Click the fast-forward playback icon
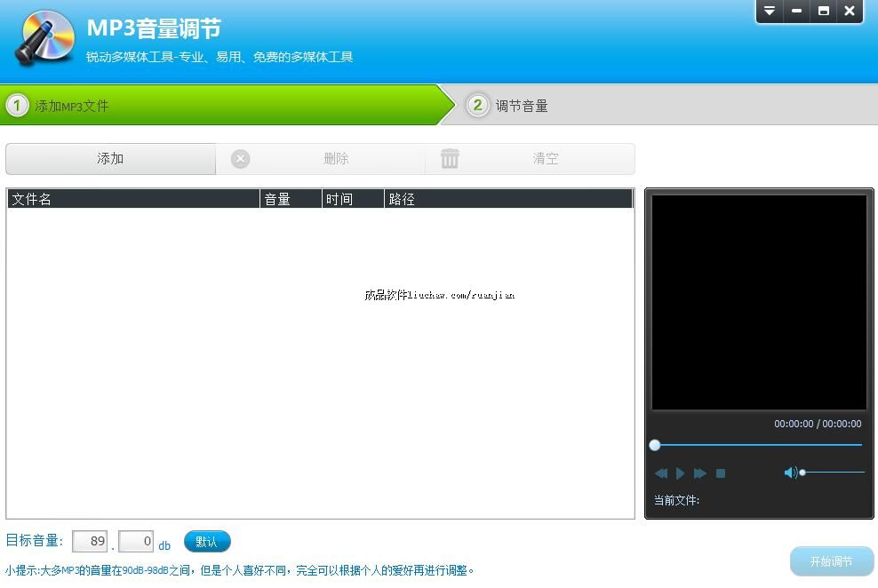The image size is (878, 588). point(700,473)
